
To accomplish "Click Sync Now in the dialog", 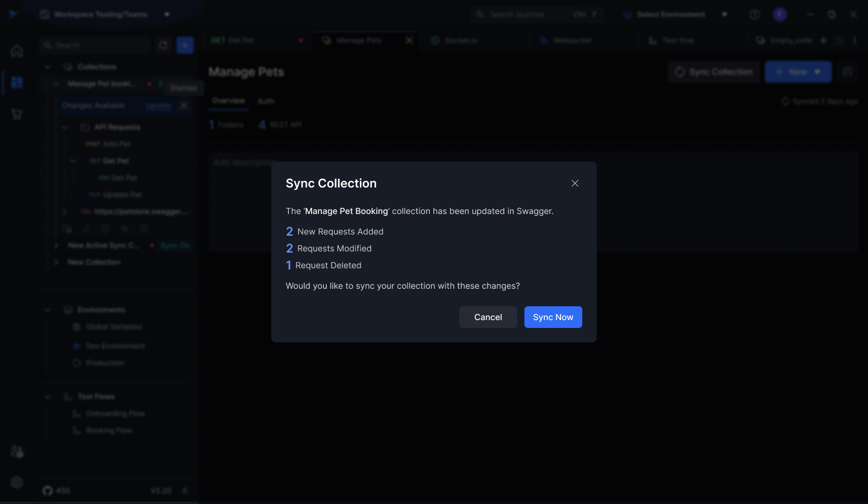I will coord(553,317).
